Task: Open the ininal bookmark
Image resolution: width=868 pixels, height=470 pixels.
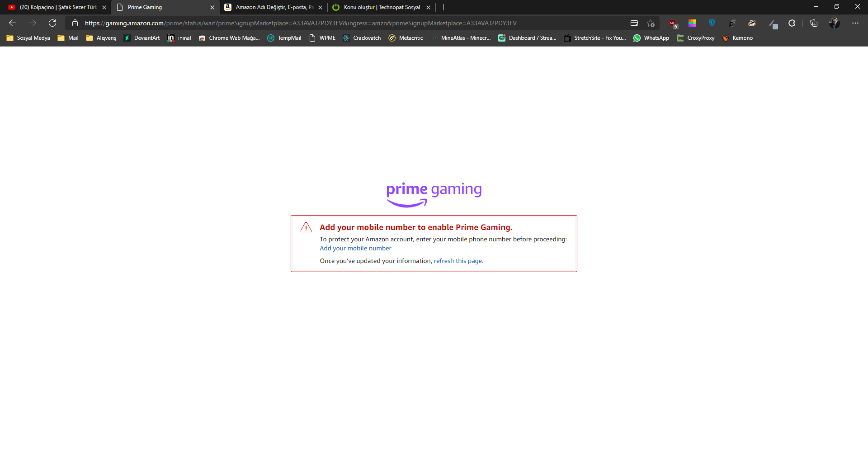Action: (x=179, y=38)
